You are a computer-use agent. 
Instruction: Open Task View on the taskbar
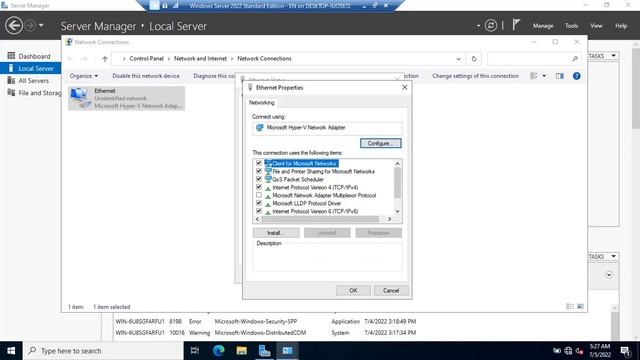[x=195, y=351]
